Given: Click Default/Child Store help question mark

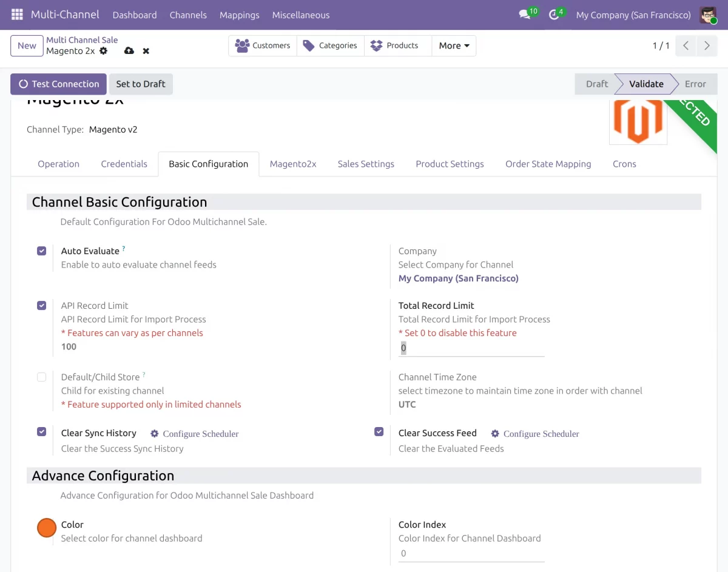Looking at the screenshot, I should pyautogui.click(x=144, y=375).
